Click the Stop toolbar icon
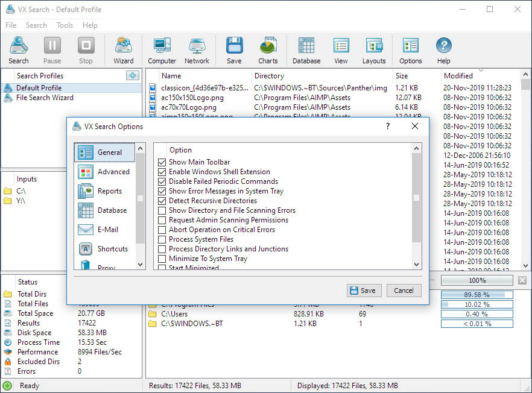The image size is (532, 393). point(86,50)
